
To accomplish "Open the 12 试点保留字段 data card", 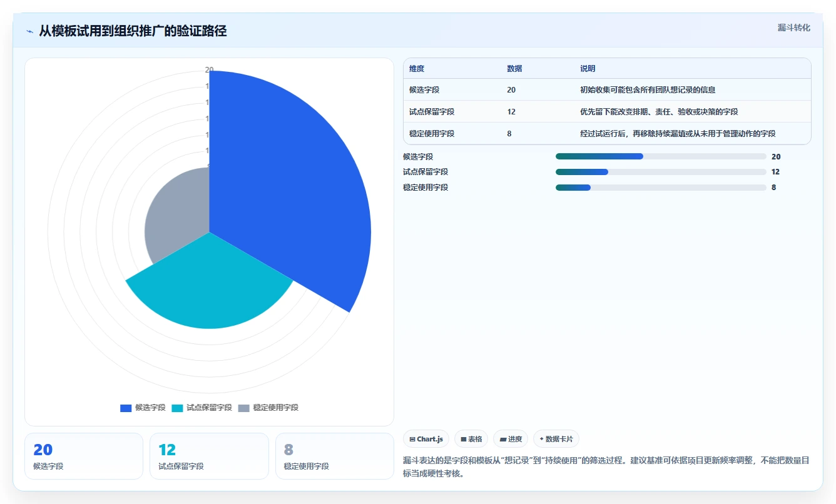I will 209,456.
